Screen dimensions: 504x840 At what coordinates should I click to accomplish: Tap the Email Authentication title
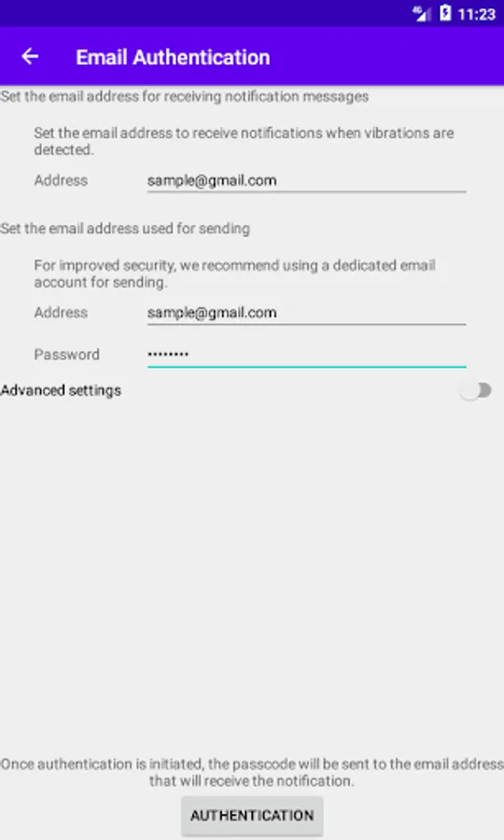pos(173,57)
